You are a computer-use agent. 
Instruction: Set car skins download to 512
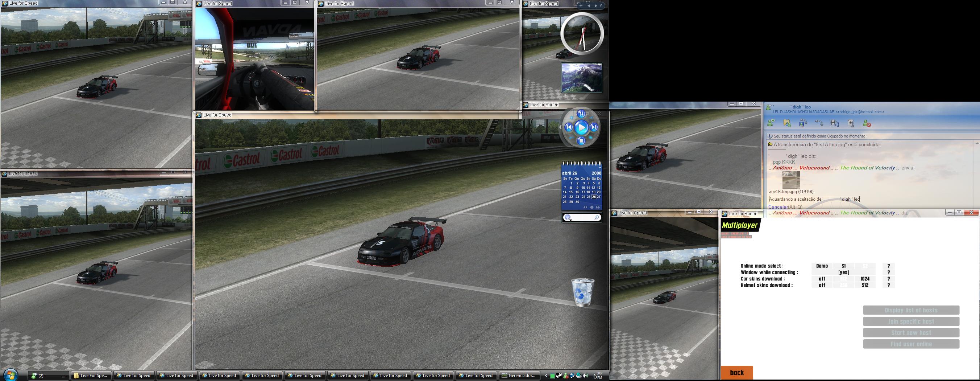[x=843, y=279]
